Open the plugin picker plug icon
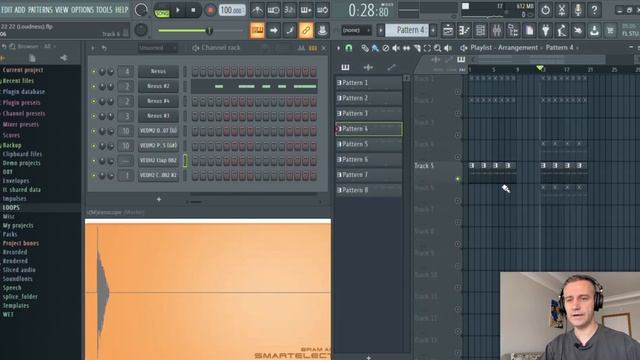 click(x=546, y=30)
